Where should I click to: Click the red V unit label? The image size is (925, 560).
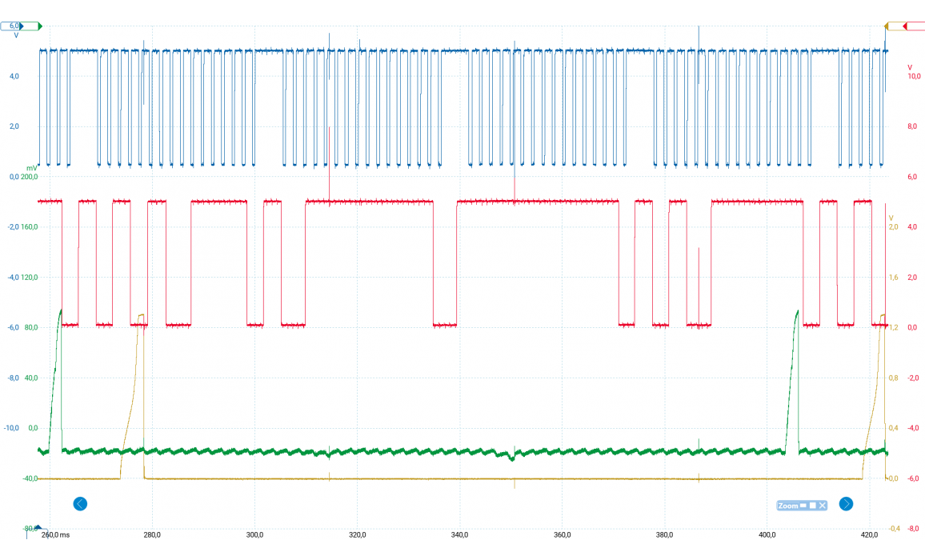910,66
